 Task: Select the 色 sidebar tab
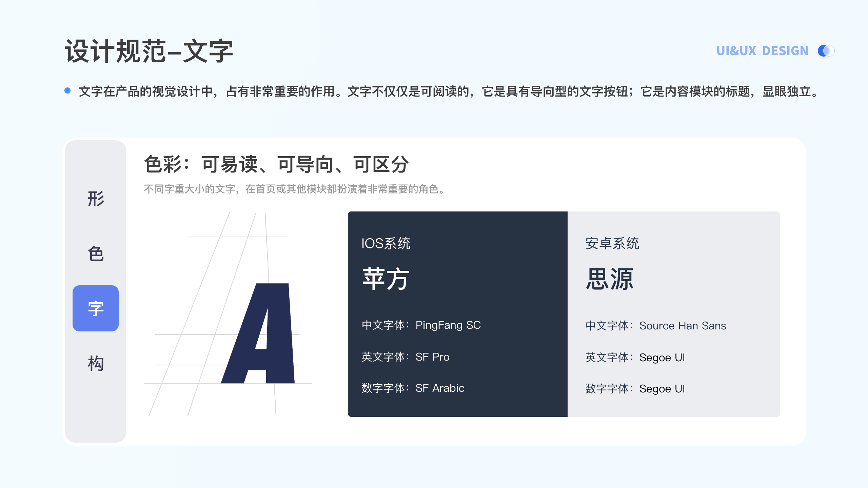coord(96,254)
